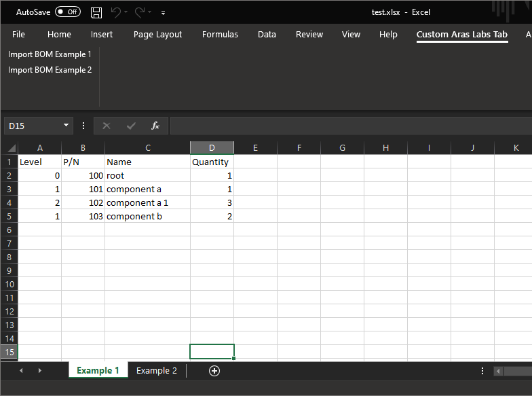The height and width of the screenshot is (396, 532).
Task: Select column B header
Action: (83, 148)
